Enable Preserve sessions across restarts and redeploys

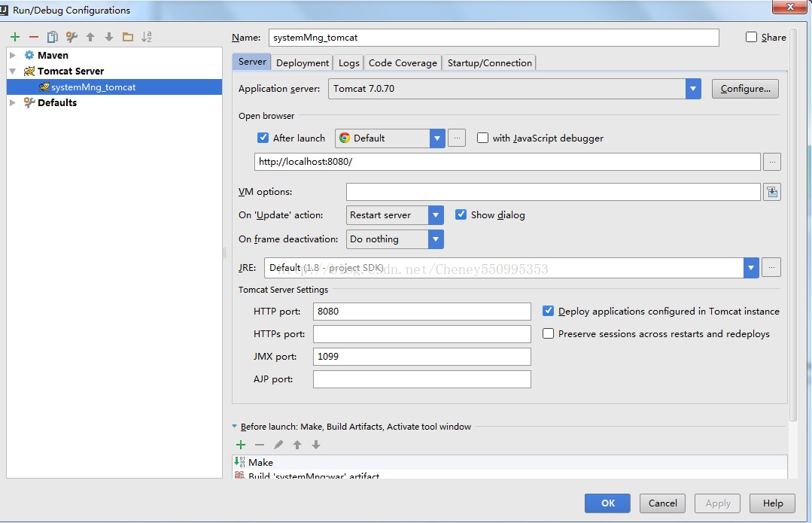[x=548, y=333]
